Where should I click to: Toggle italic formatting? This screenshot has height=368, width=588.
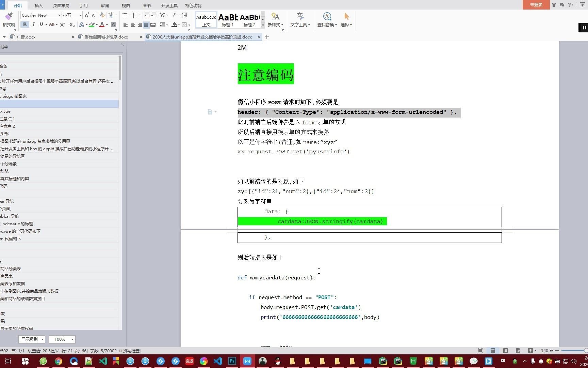tap(33, 25)
